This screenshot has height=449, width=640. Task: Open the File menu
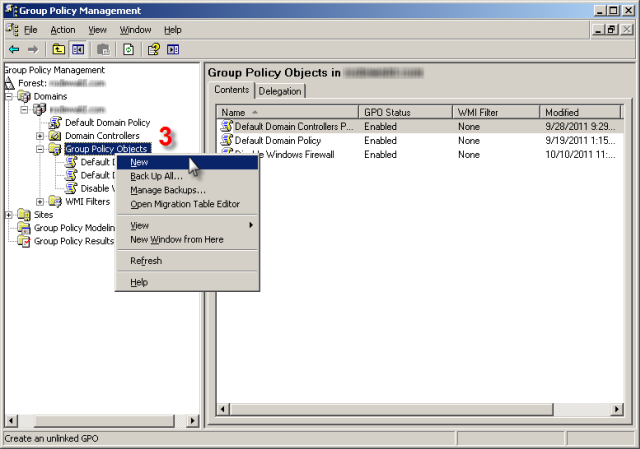coord(31,30)
